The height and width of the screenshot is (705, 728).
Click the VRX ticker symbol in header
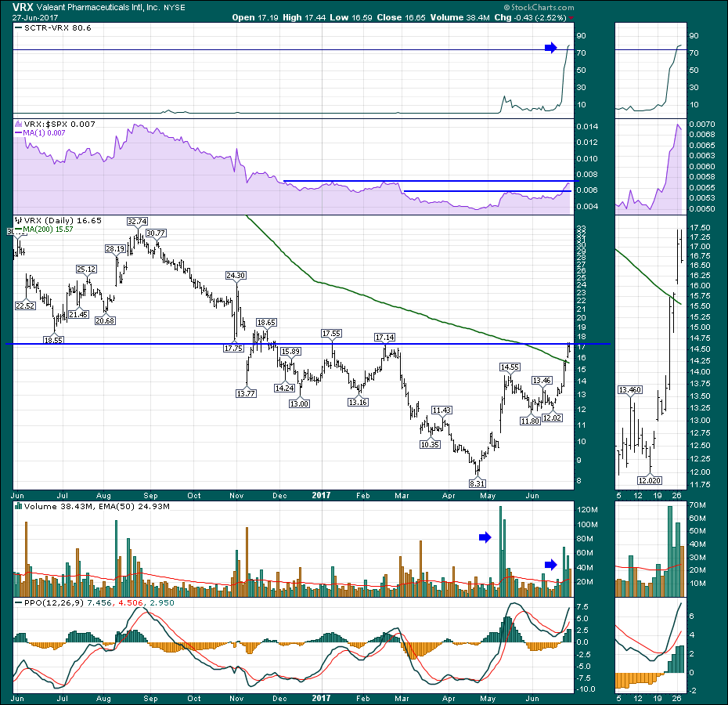click(23, 7)
